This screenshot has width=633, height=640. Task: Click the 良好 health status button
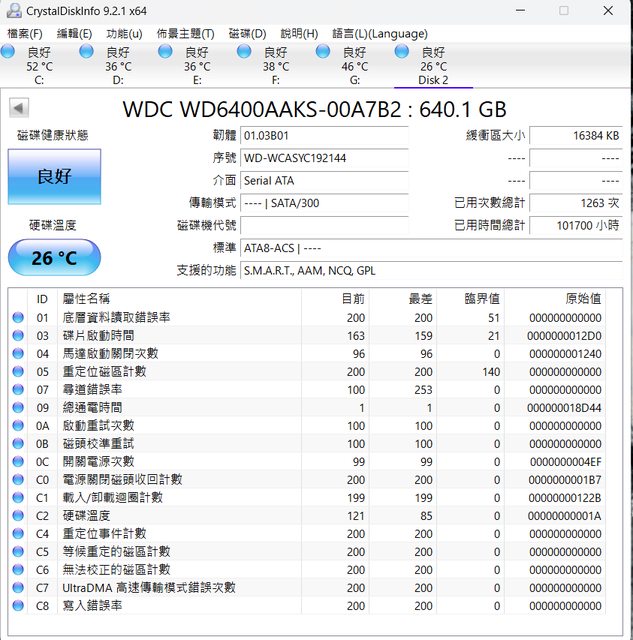[x=54, y=177]
